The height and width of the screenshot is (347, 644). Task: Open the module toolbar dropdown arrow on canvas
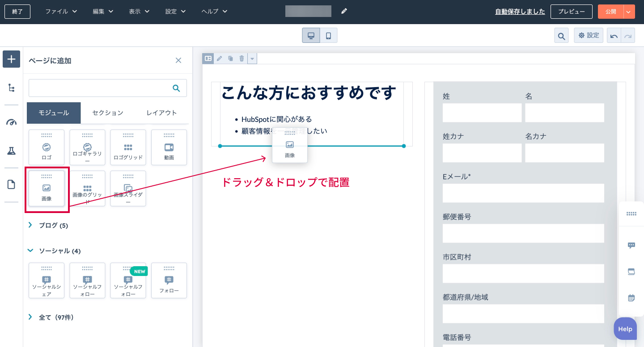tap(252, 59)
